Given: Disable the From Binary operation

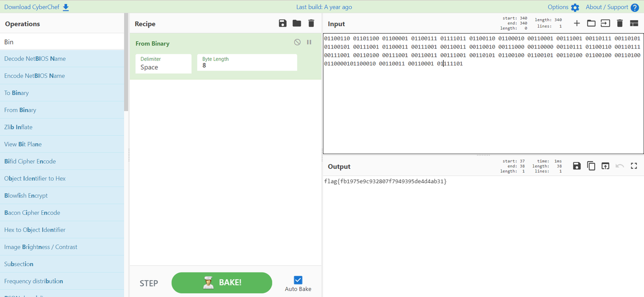Looking at the screenshot, I should (x=297, y=42).
